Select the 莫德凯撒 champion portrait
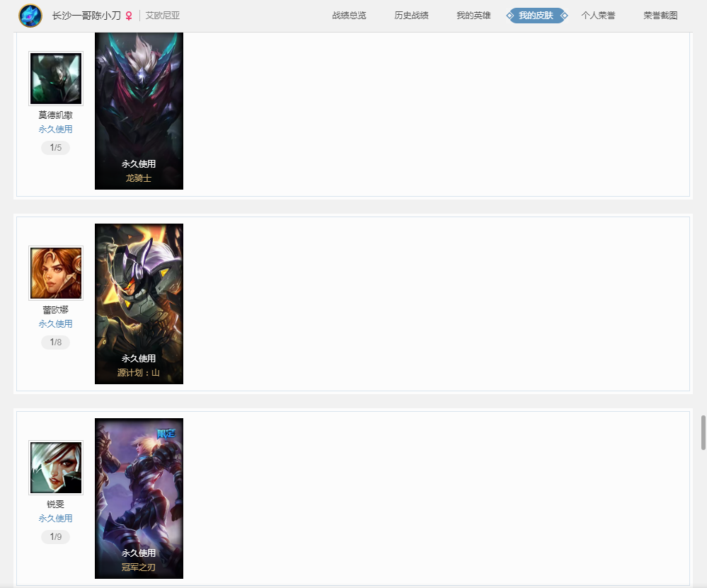The height and width of the screenshot is (588, 707). 56,79
